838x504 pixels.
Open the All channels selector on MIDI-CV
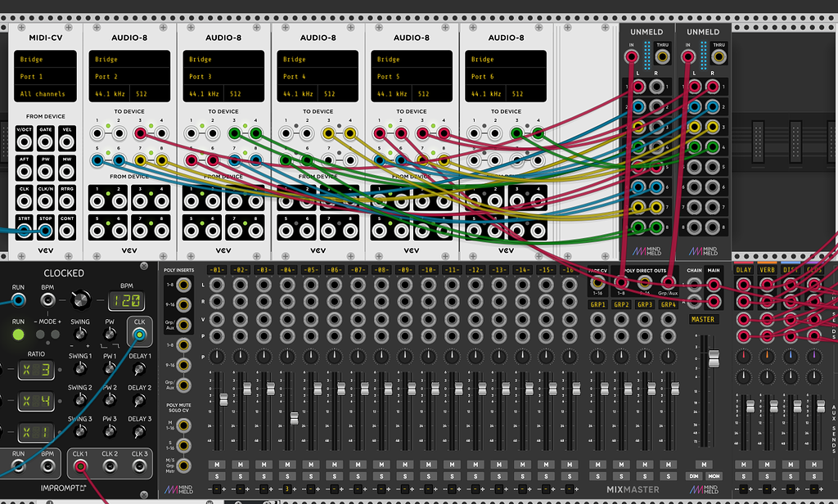coord(45,92)
